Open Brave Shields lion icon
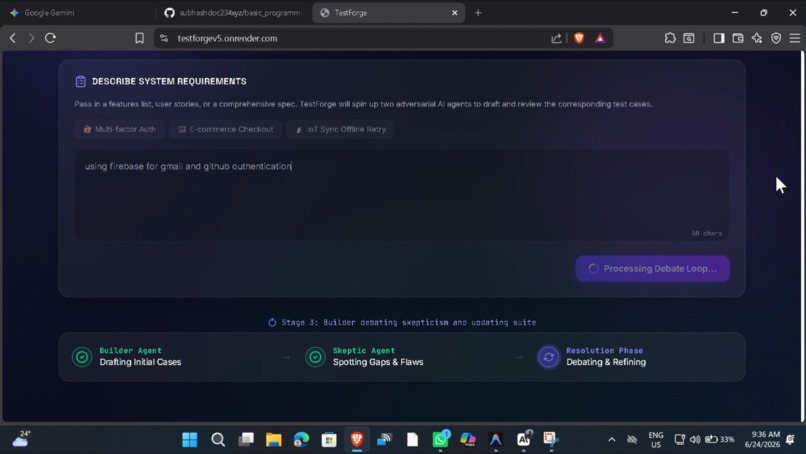 [x=579, y=38]
